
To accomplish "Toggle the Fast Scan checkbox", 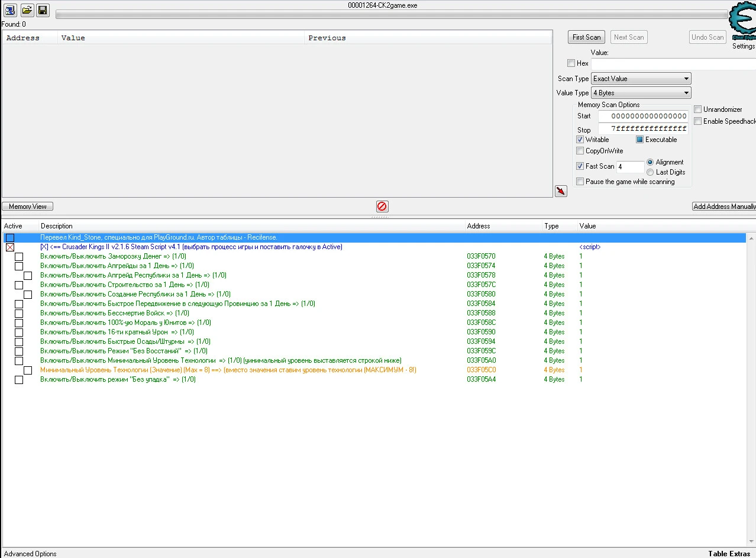I will (x=580, y=166).
